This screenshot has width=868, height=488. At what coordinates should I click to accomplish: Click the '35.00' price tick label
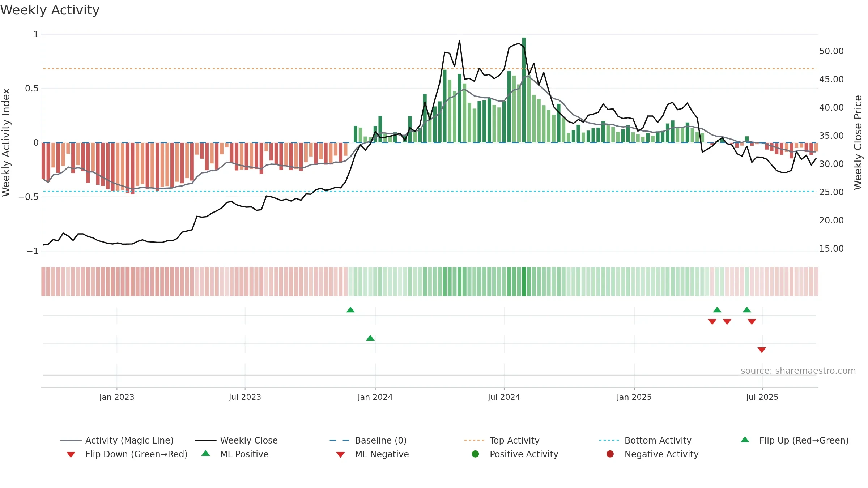coord(831,136)
